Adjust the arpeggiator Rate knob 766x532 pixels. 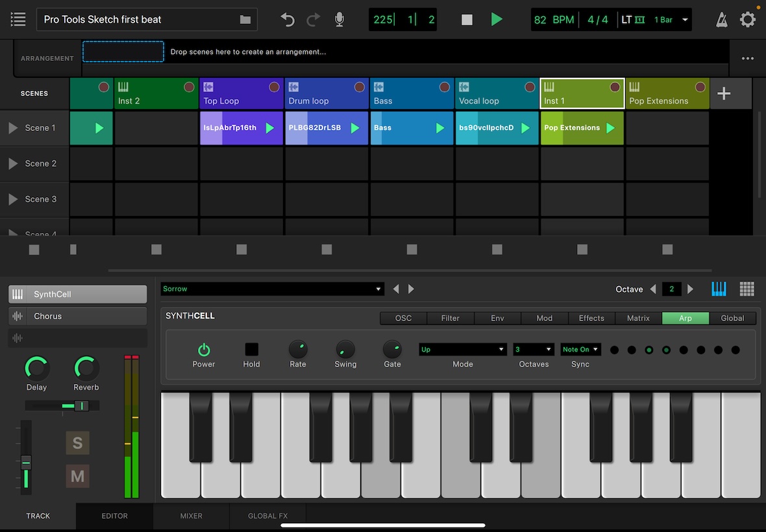pyautogui.click(x=297, y=350)
